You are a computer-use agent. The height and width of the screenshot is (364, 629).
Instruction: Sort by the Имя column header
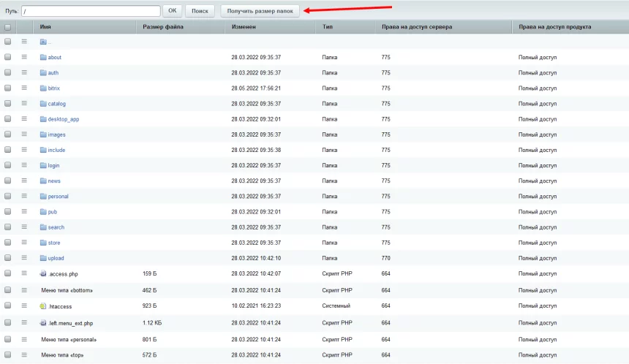[x=46, y=27]
